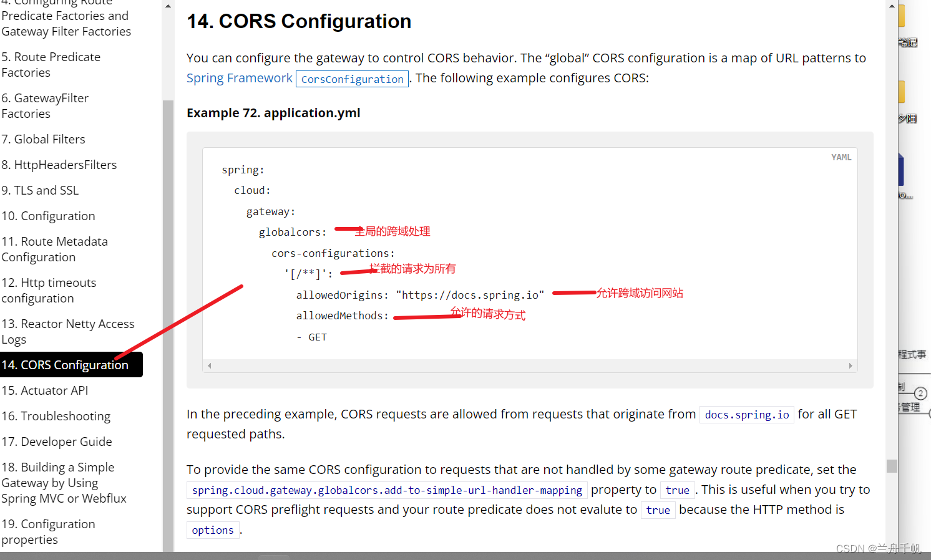
Task: Follow the 'Spring Framework' hyperlink
Action: pyautogui.click(x=240, y=78)
